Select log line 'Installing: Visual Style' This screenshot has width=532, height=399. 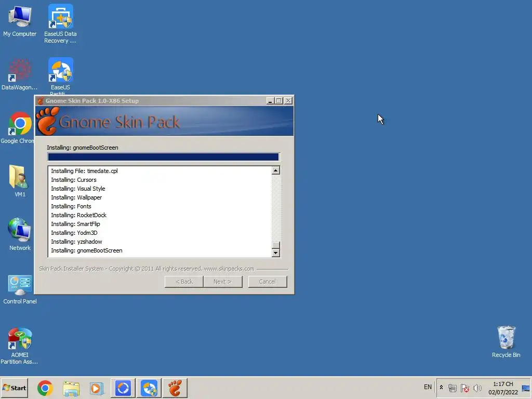pyautogui.click(x=78, y=189)
